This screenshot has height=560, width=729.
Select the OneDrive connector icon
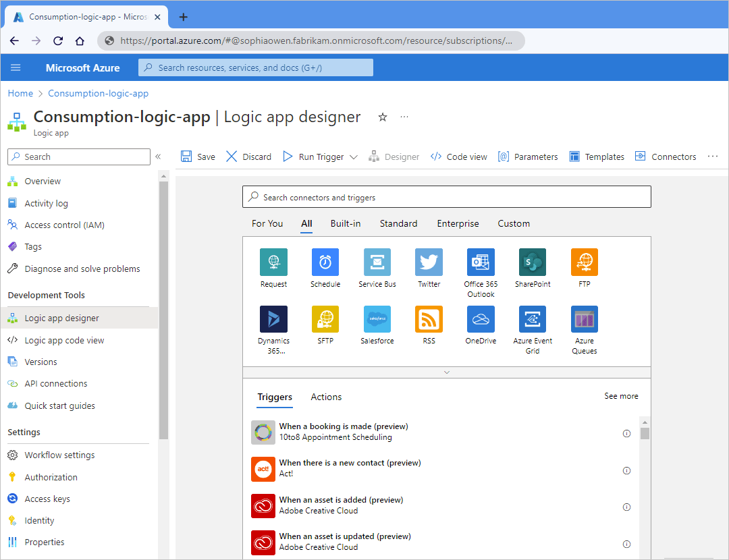pos(481,318)
